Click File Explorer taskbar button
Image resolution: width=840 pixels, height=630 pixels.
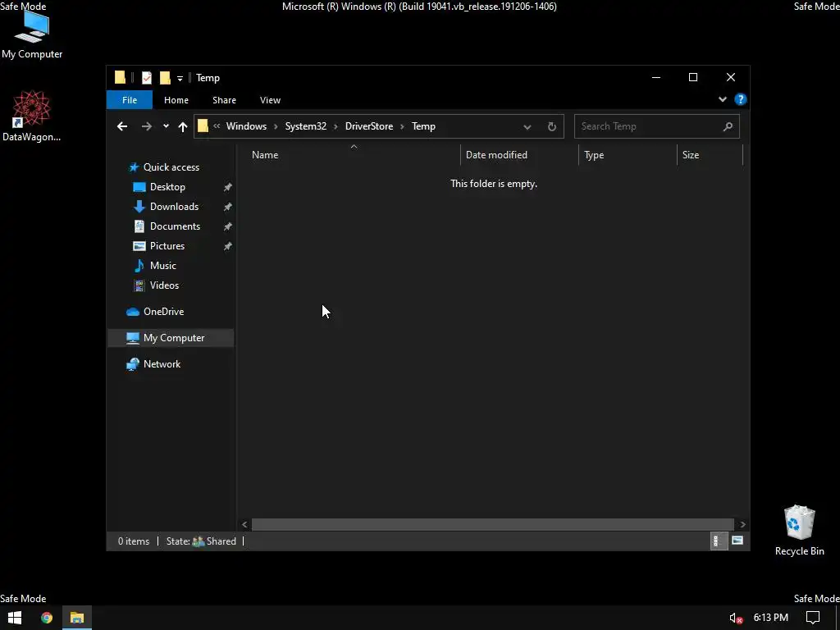77,618
